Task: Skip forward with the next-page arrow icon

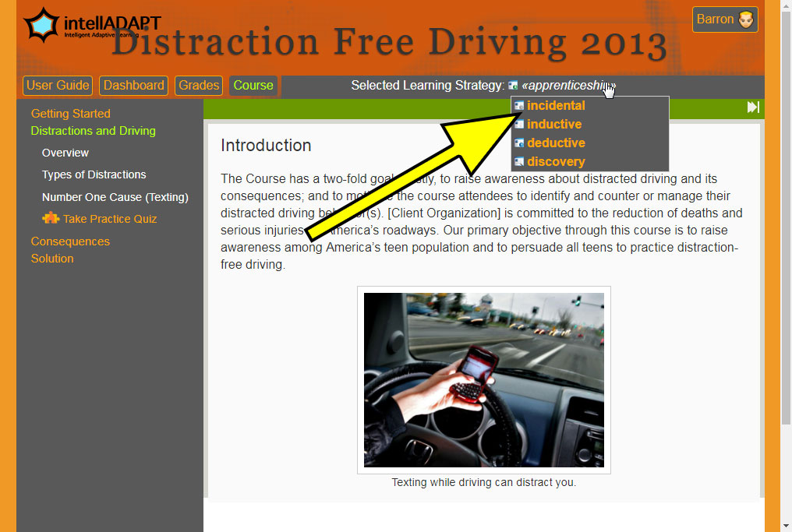Action: coord(753,107)
